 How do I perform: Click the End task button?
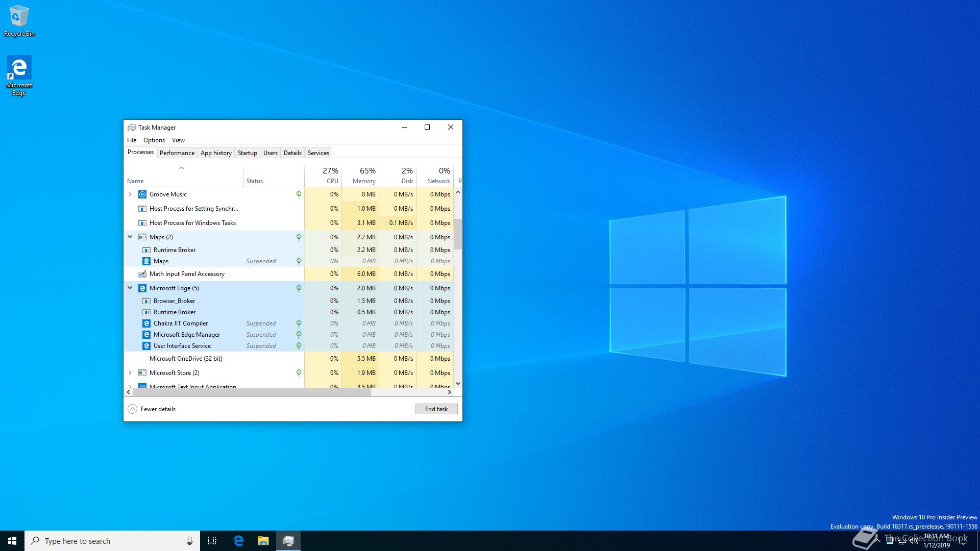[436, 409]
